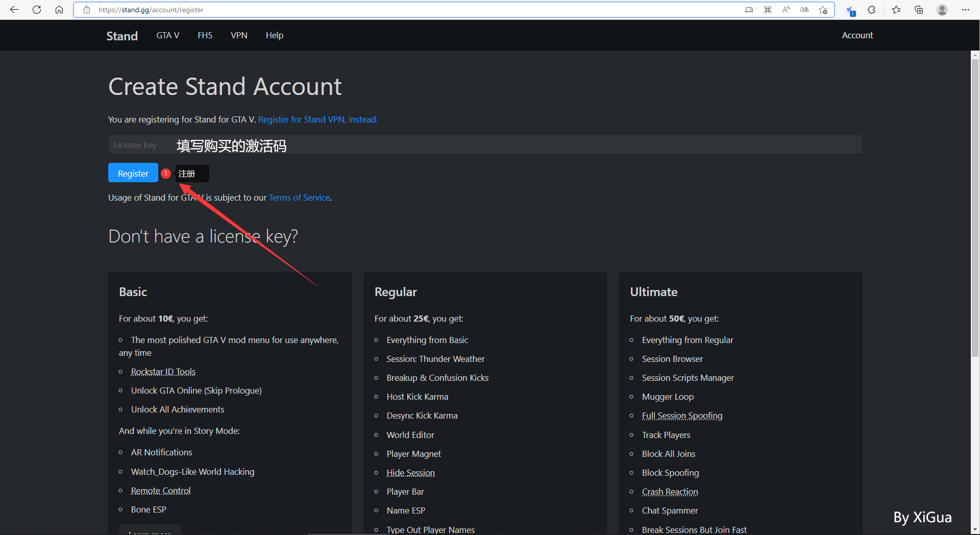
Task: Go to the VPN nav item
Action: click(239, 35)
